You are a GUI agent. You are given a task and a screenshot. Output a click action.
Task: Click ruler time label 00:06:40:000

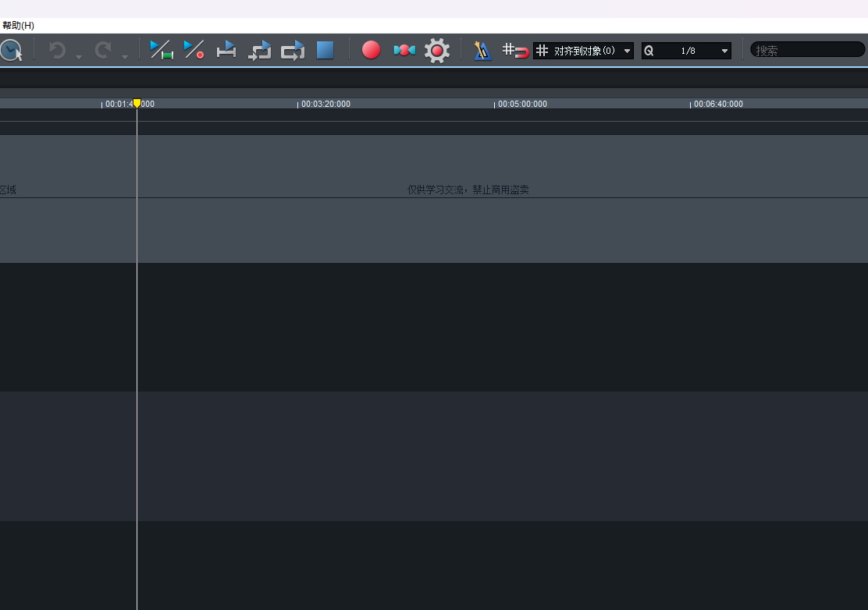click(718, 104)
